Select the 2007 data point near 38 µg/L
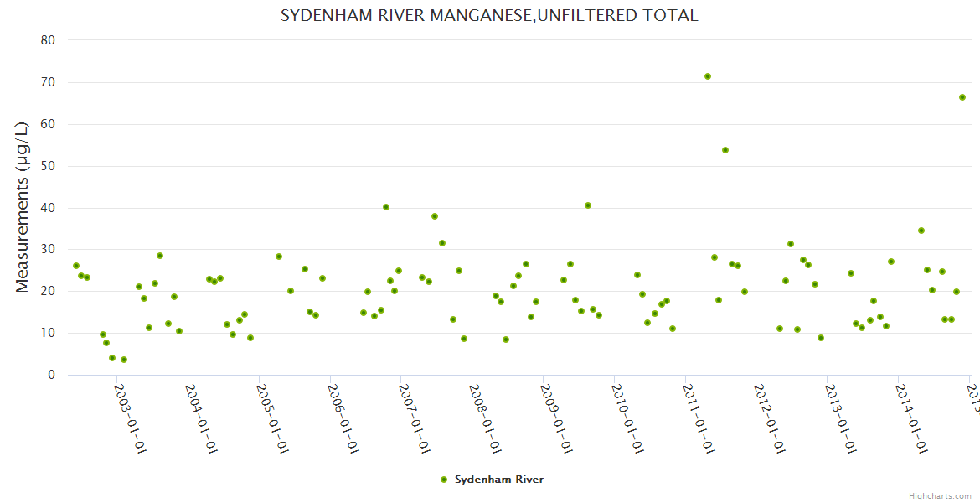Image resolution: width=980 pixels, height=503 pixels. (435, 216)
